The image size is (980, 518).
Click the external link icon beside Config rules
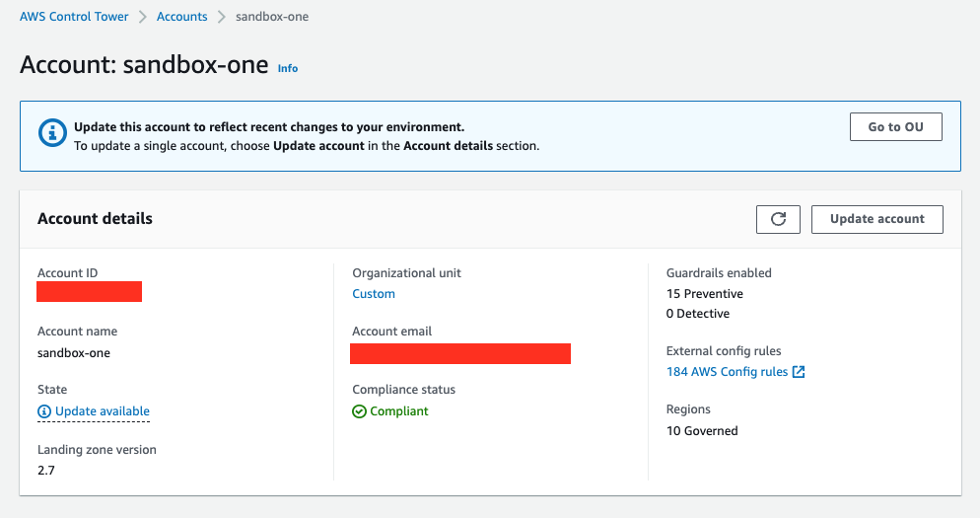point(799,372)
